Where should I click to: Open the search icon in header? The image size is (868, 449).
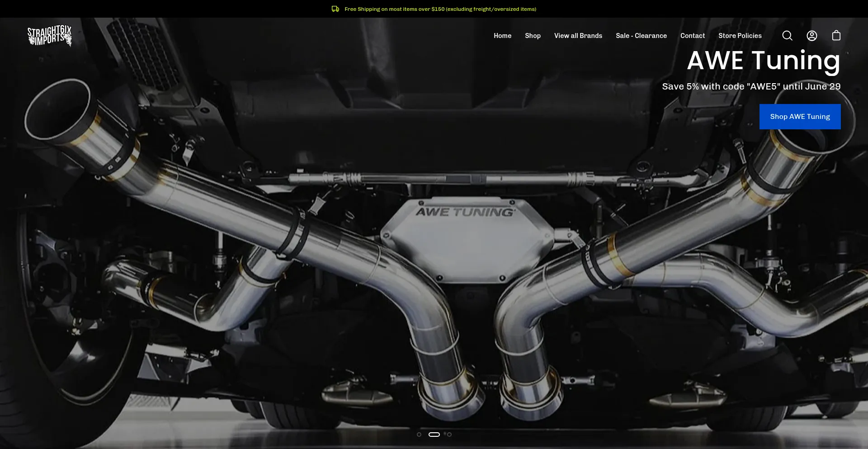(787, 36)
